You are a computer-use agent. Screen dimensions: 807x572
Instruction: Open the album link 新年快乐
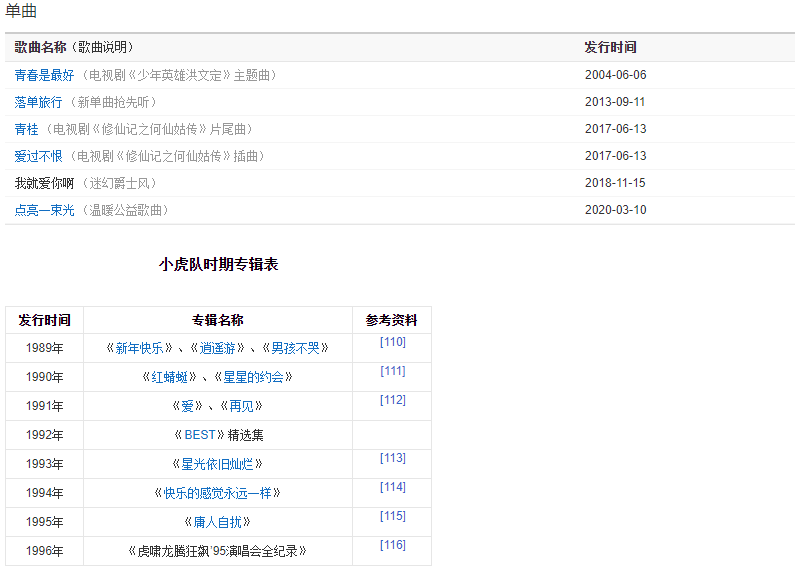139,349
